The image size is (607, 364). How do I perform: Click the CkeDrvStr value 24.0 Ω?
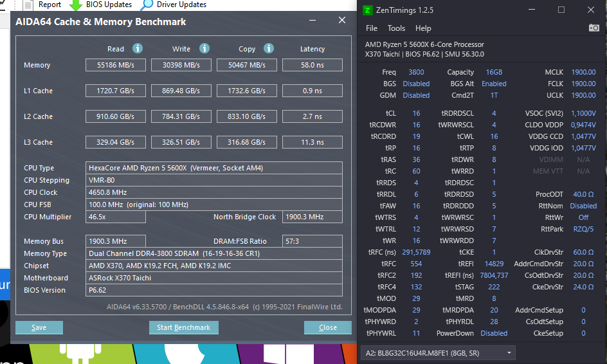[x=583, y=287]
